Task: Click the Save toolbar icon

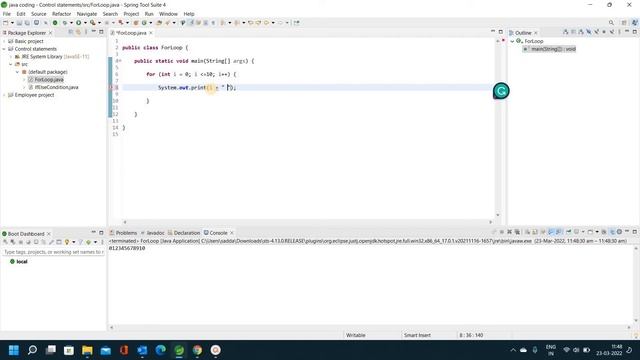Action: click(19, 23)
